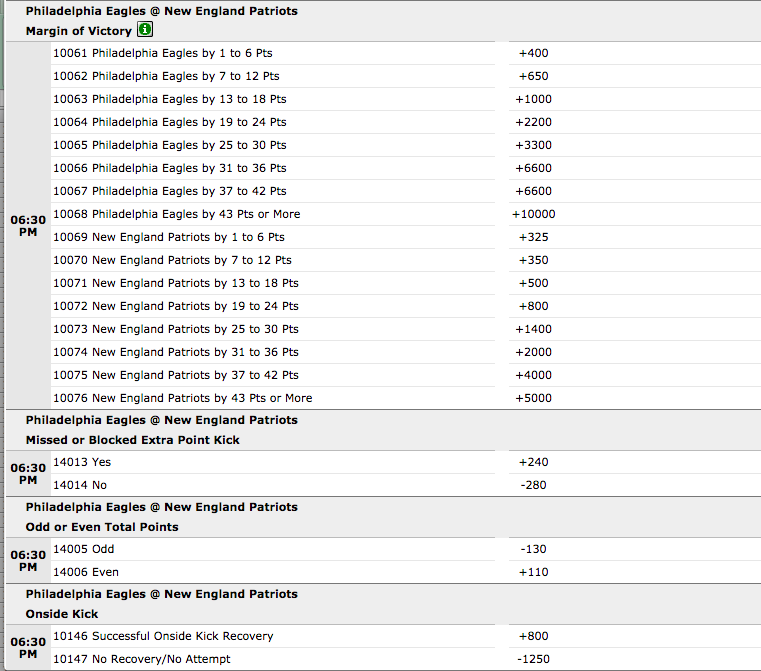Choose +110 odds for Even total points

[533, 572]
